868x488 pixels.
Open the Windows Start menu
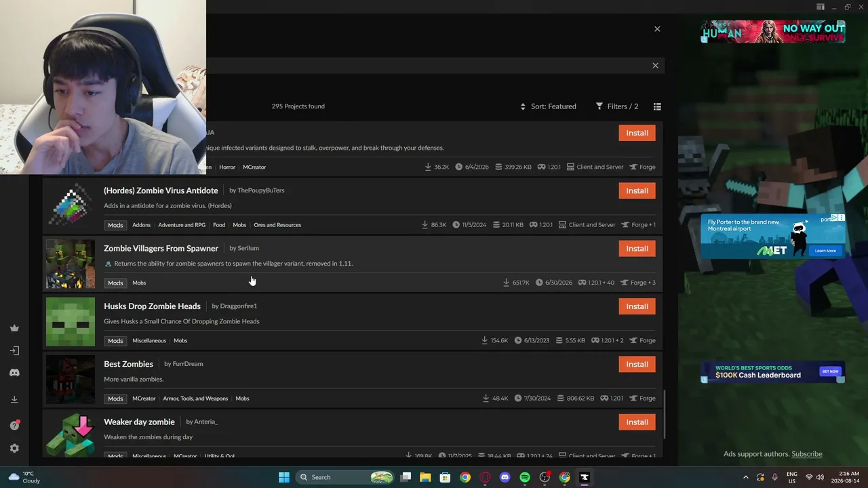click(284, 477)
